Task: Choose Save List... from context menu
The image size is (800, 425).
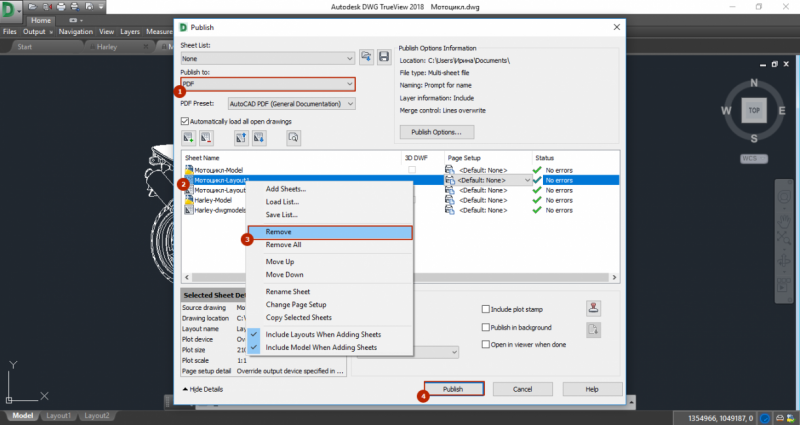Action: click(x=281, y=215)
